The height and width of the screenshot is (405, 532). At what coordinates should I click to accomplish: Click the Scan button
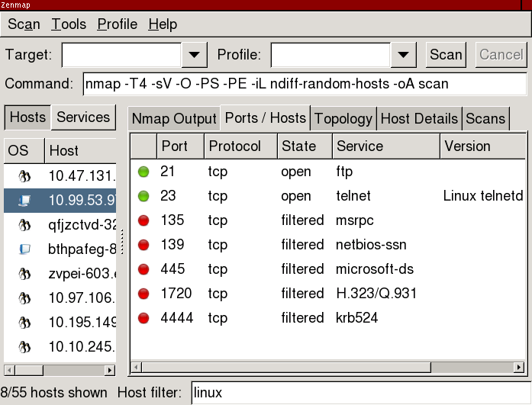(x=446, y=55)
